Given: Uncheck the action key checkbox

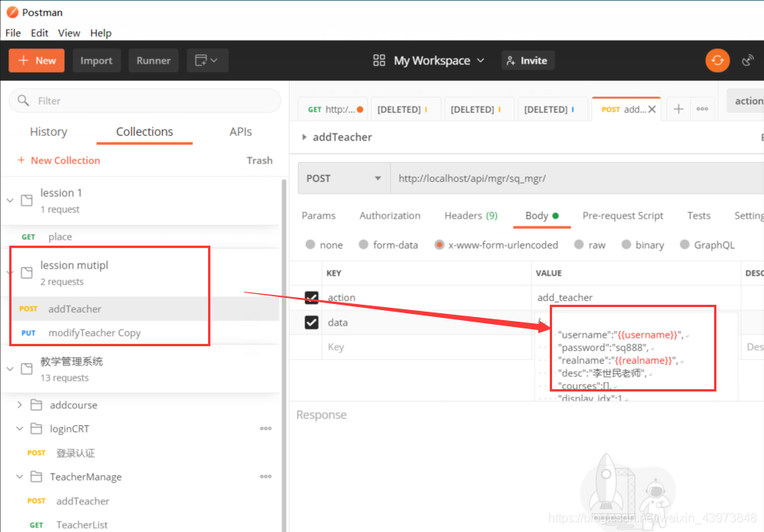Looking at the screenshot, I should 311,297.
